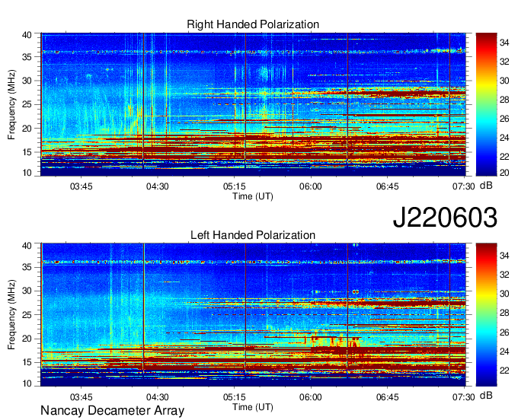Click '06:45' time tick on Left Handed plot
Viewport: 518px width, 420px height.
pos(387,397)
